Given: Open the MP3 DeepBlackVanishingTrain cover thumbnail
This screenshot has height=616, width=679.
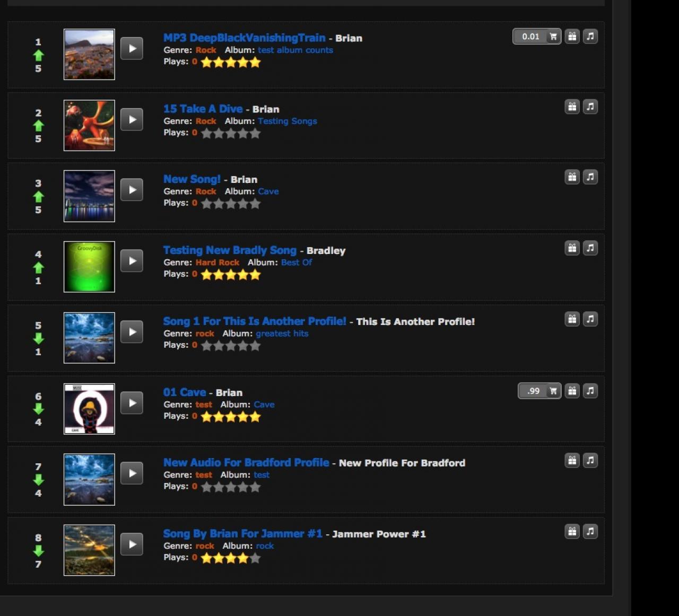Looking at the screenshot, I should (89, 55).
